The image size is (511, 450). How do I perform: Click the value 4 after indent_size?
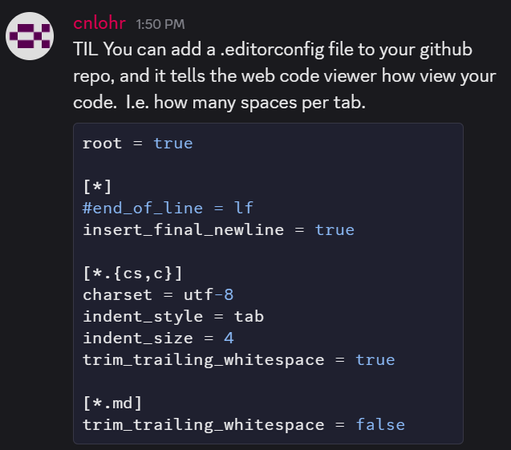(x=229, y=338)
